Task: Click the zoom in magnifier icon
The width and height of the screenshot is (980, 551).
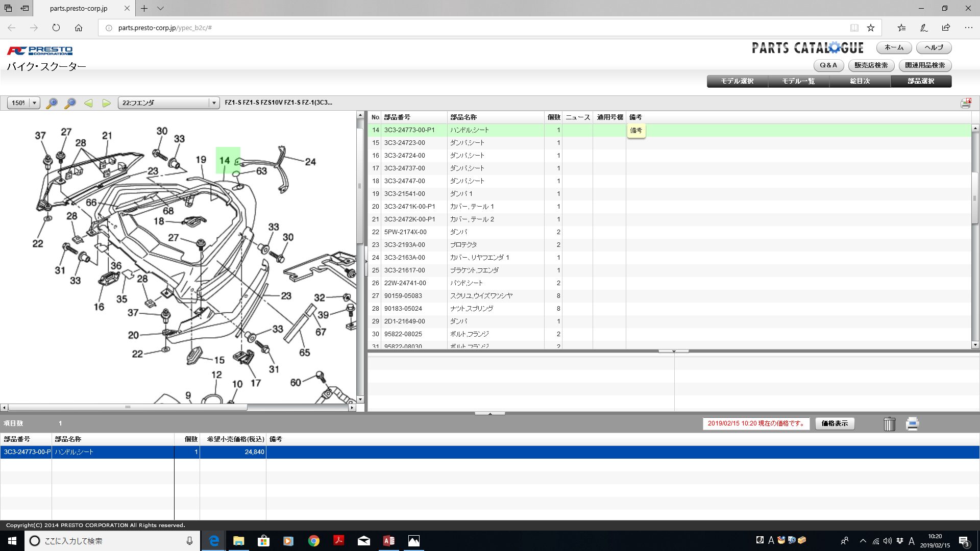Action: pos(52,103)
